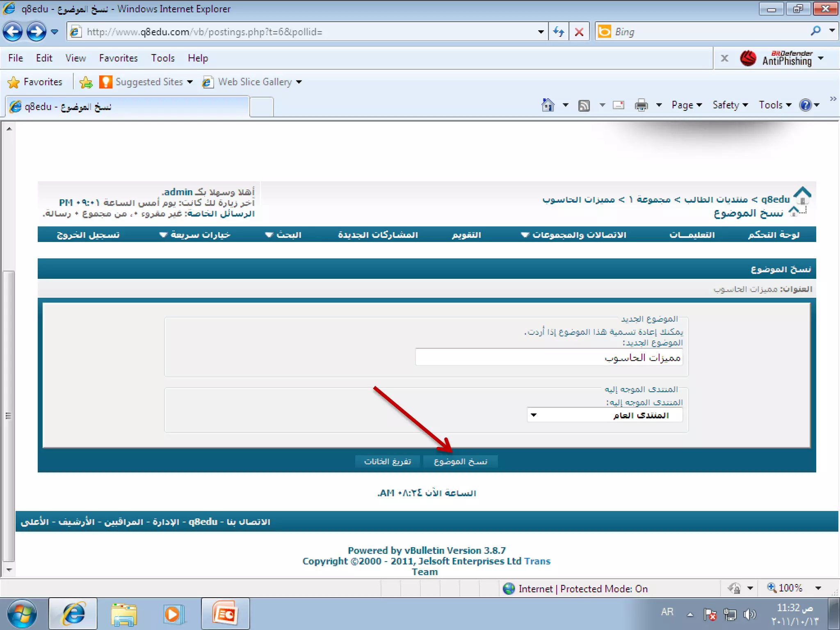This screenshot has width=840, height=630.
Task: Click the الأرشيف footer link
Action: pyautogui.click(x=76, y=522)
